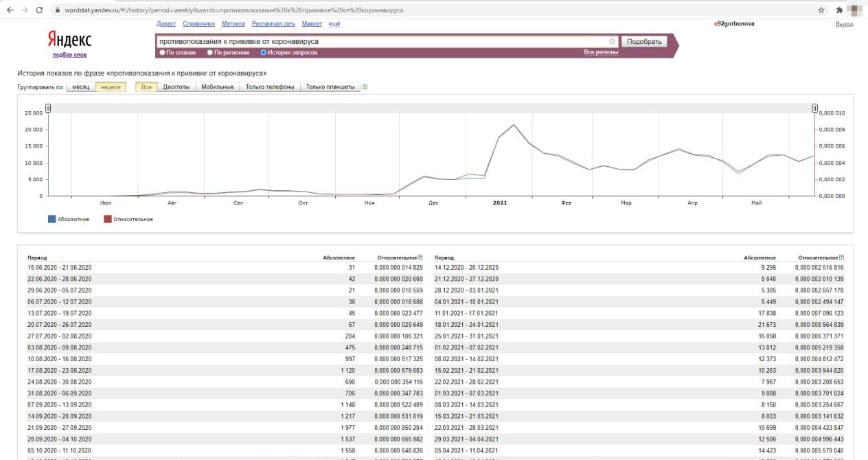The width and height of the screenshot is (868, 460).
Task: View site security via the lock icon
Action: [x=57, y=10]
